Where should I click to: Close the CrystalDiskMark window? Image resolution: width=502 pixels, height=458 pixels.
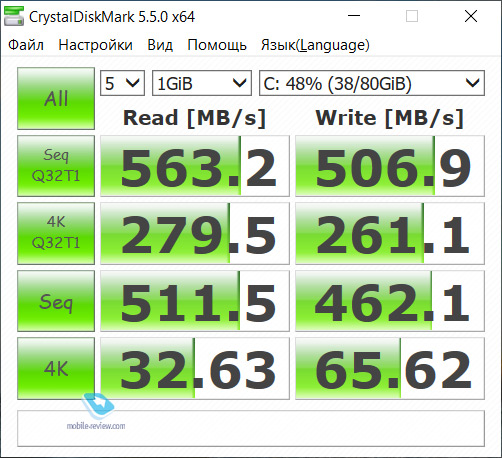tap(471, 16)
